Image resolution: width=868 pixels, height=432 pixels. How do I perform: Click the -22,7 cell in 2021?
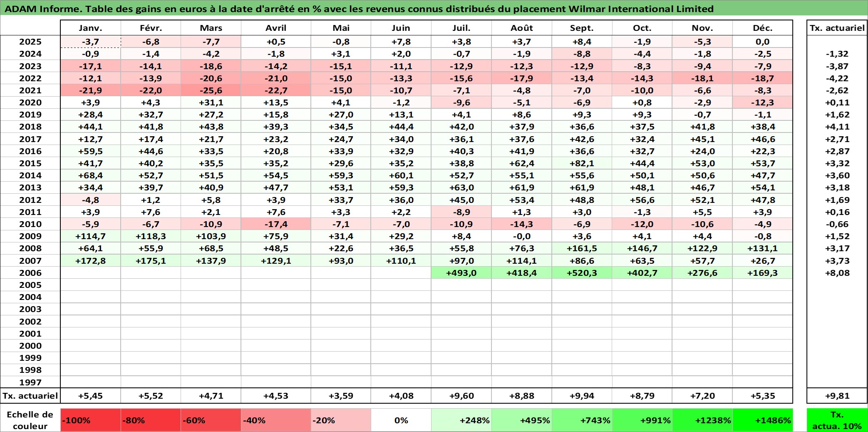point(276,90)
